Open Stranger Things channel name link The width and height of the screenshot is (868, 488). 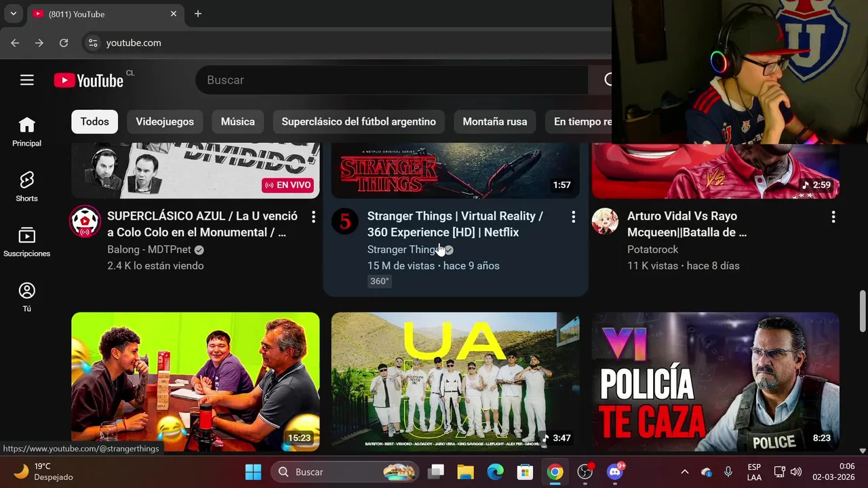pos(404,249)
